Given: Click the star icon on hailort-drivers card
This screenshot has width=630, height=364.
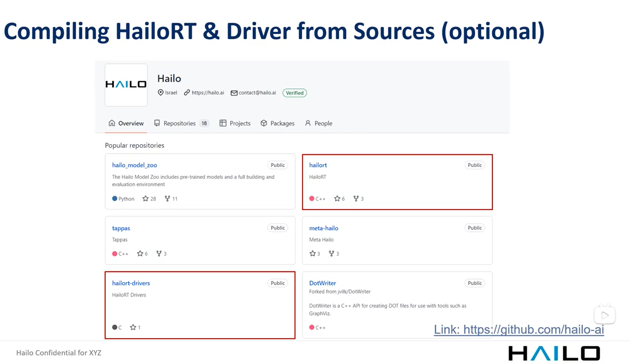Looking at the screenshot, I should 133,327.
